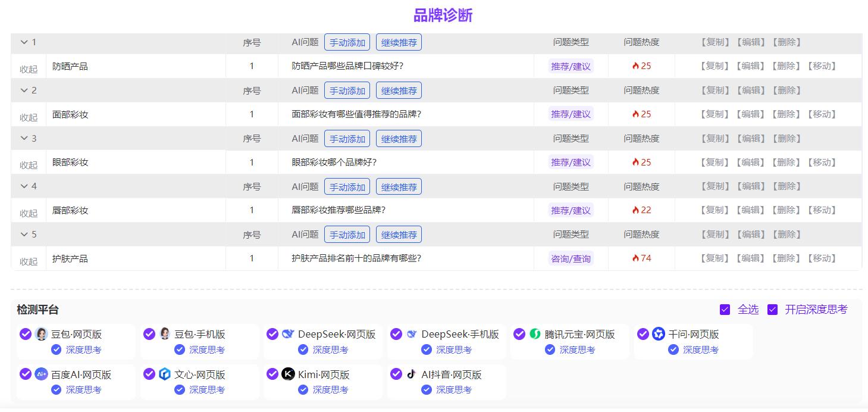Image resolution: width=868 pixels, height=412 pixels.
Task: Click 【移动】 for the 防晒产品 question
Action: coord(822,66)
